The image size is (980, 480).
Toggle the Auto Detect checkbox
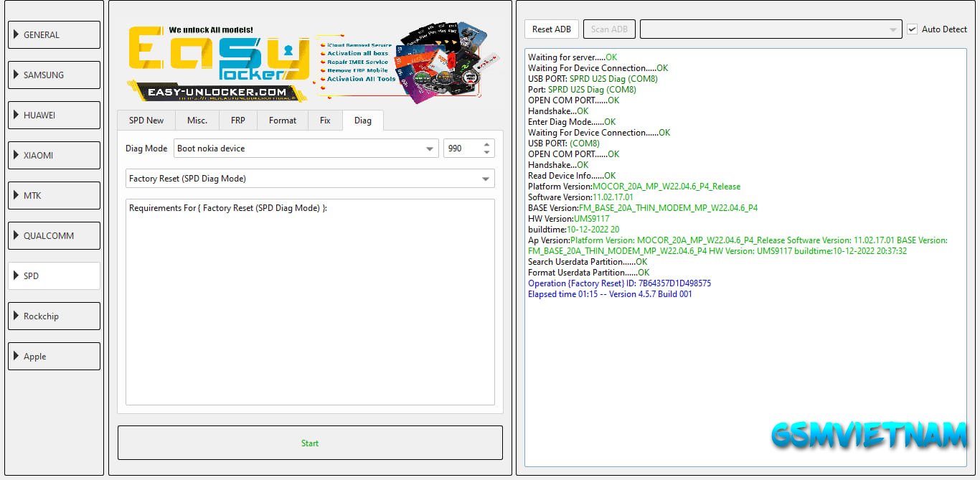(x=913, y=29)
